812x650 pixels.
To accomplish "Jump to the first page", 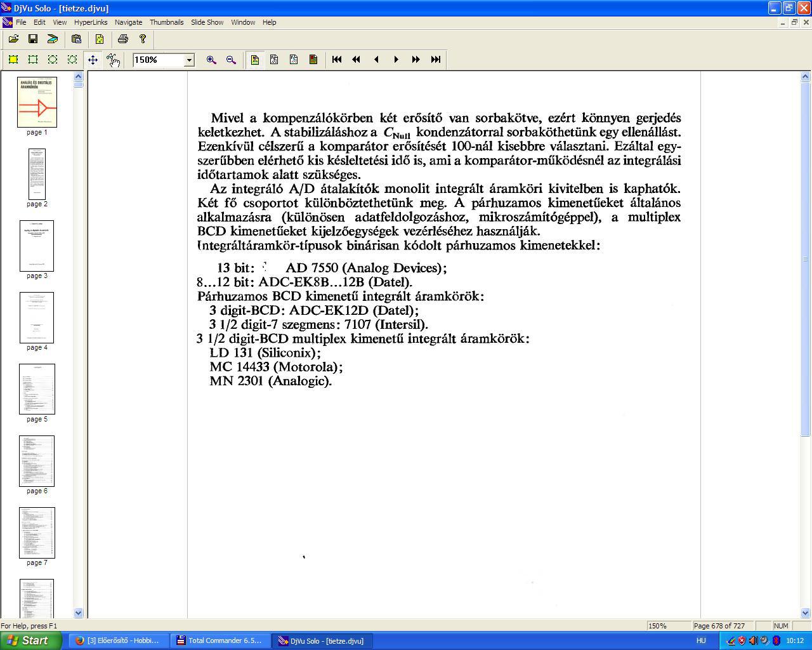I will (337, 60).
